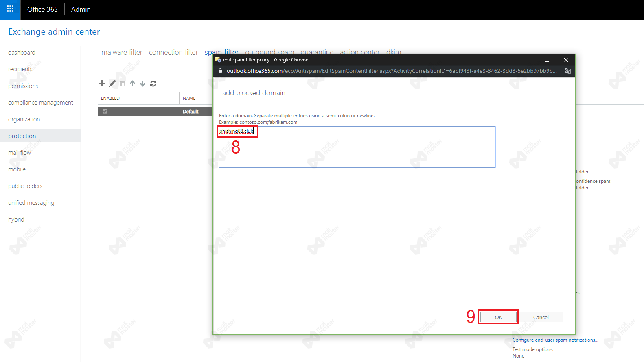644x362 pixels.
Task: Open public folders section
Action: 25,186
